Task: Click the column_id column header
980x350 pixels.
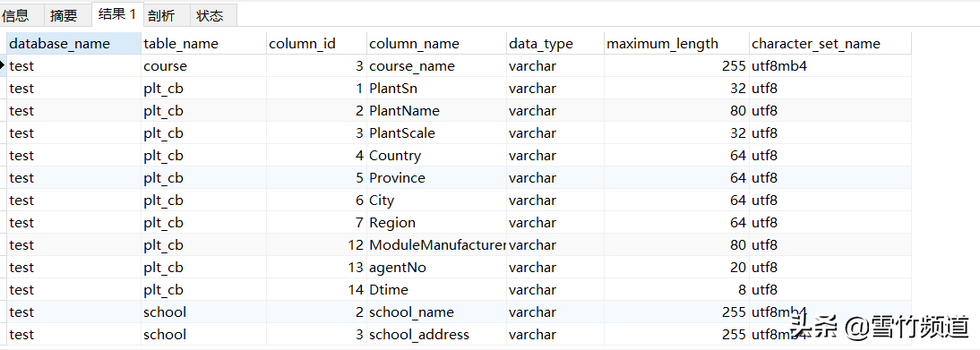Action: click(316, 44)
